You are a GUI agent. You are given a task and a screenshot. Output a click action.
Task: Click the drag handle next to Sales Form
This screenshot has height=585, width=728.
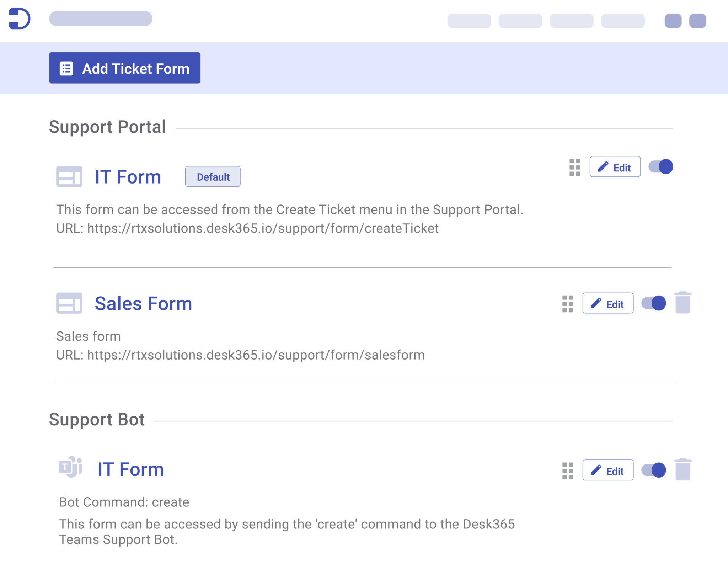[x=568, y=303]
